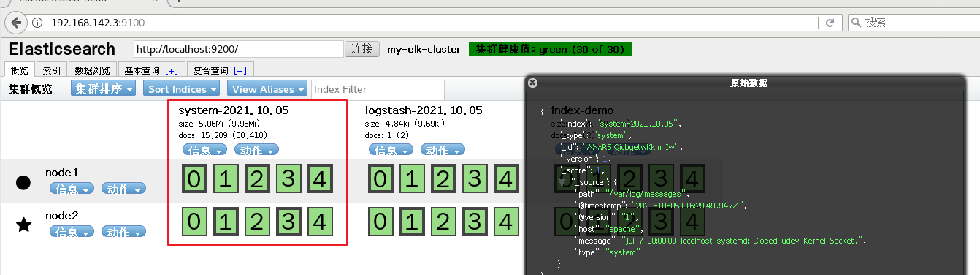Click the my-elk-cluster cluster name
980x275 pixels.
[x=424, y=50]
